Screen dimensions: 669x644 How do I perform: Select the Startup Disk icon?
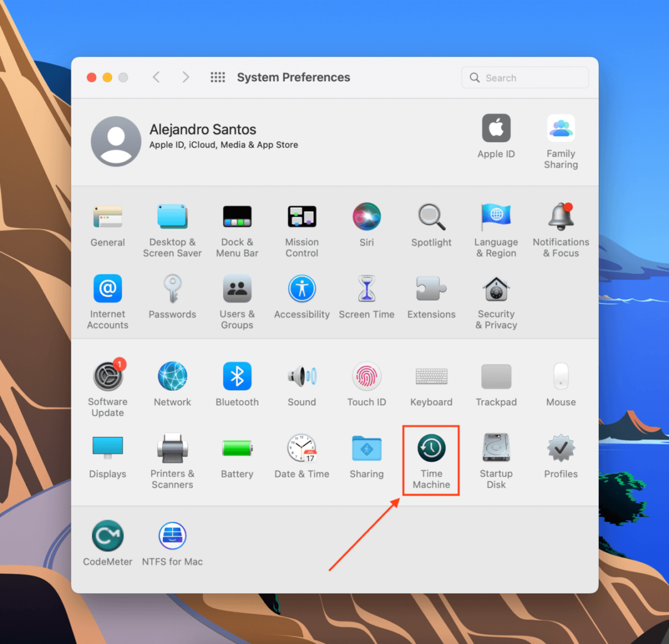click(495, 449)
